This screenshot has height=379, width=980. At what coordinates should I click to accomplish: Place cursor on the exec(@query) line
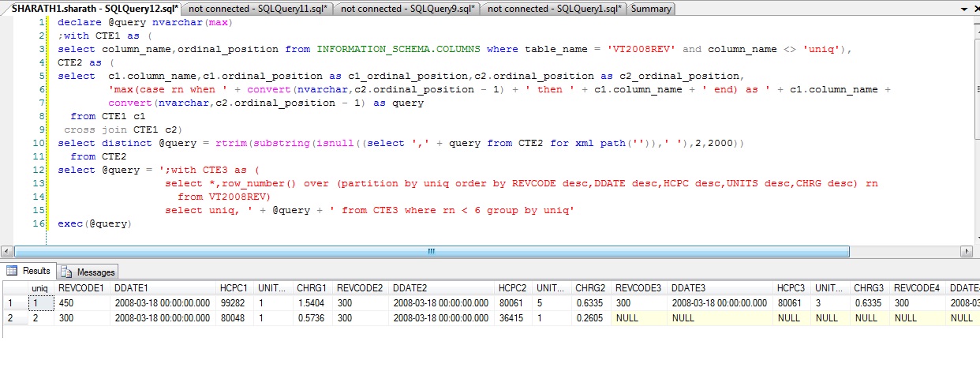(x=94, y=224)
